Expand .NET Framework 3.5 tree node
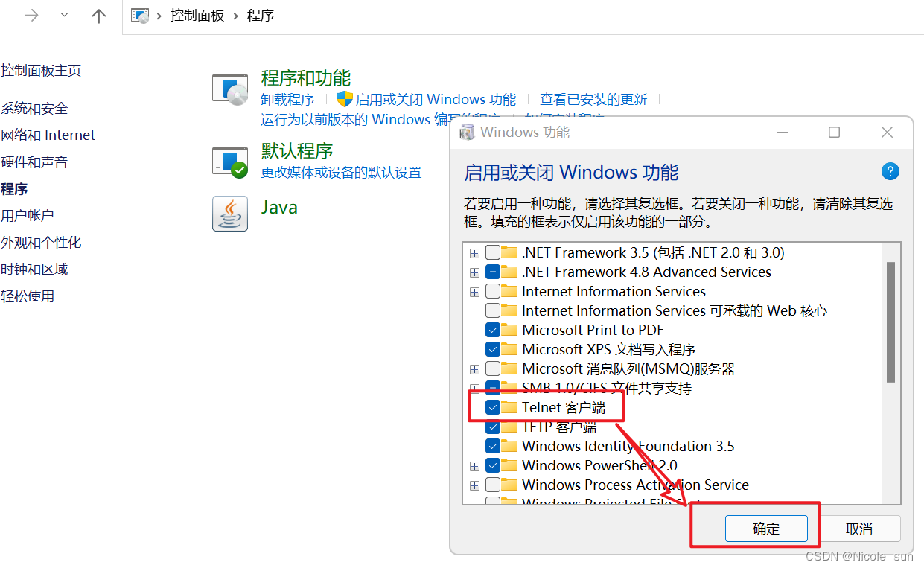This screenshot has width=924, height=568. pos(474,253)
